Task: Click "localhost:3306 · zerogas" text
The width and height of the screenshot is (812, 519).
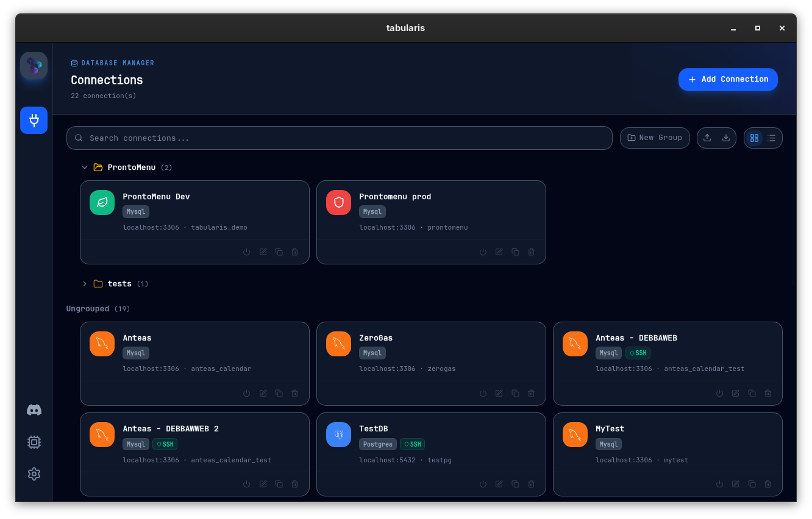Action: (x=407, y=369)
